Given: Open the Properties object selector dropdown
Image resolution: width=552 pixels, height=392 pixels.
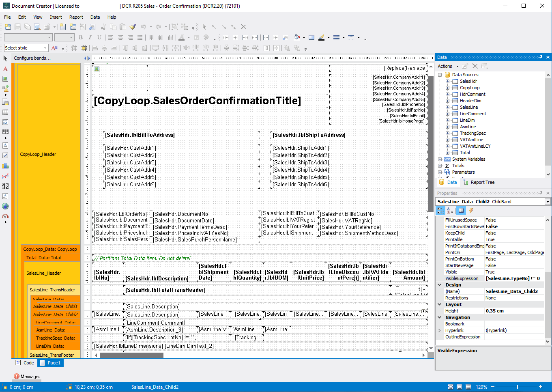Looking at the screenshot, I should tap(548, 202).
